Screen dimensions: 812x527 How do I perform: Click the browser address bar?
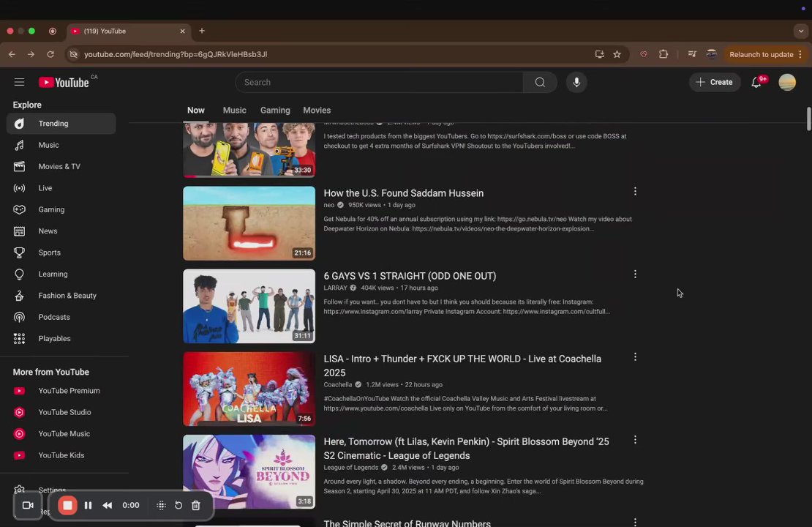coord(331,54)
